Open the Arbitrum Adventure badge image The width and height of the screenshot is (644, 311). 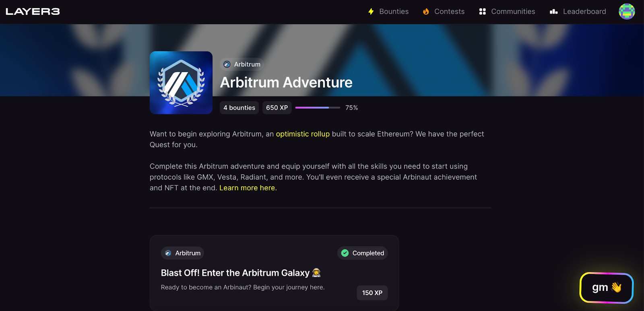[x=181, y=82]
